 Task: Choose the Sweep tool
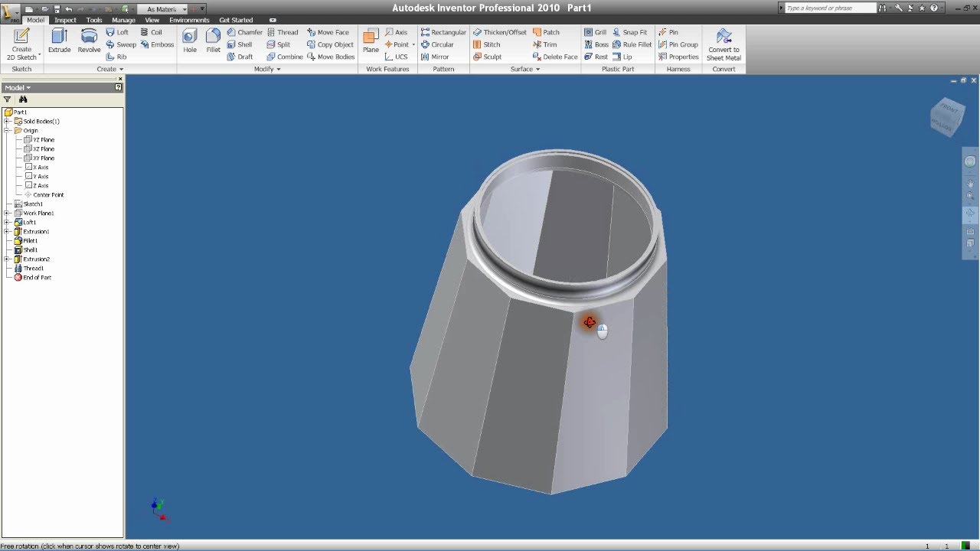pos(121,44)
